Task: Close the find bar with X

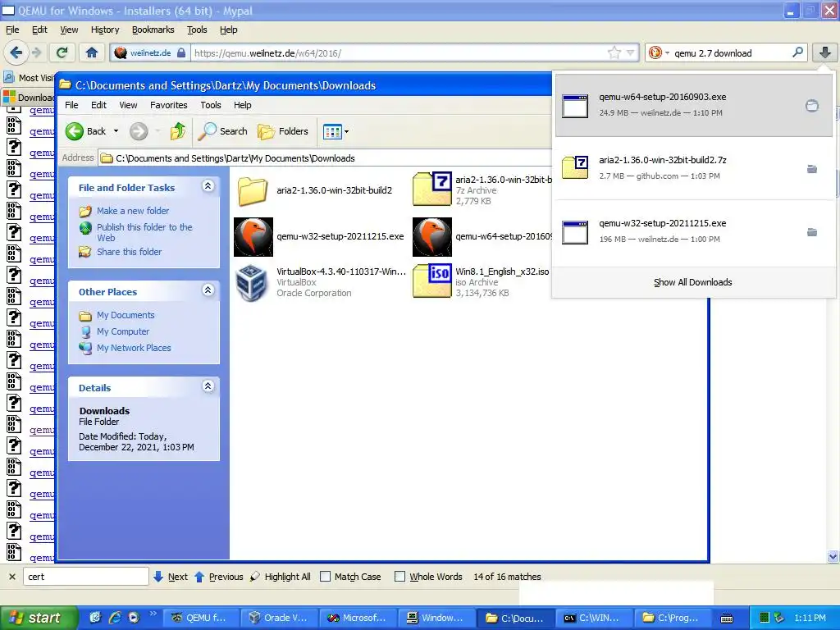Action: [x=11, y=577]
